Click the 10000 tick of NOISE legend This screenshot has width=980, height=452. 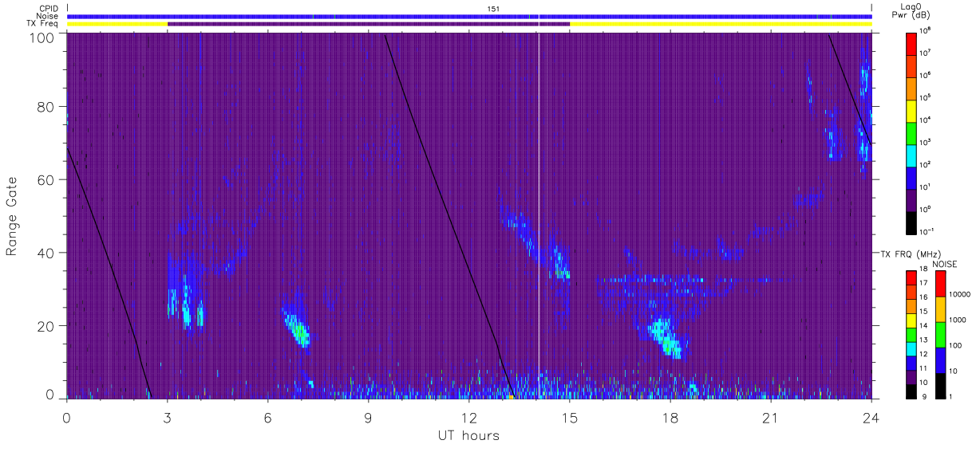coord(960,294)
